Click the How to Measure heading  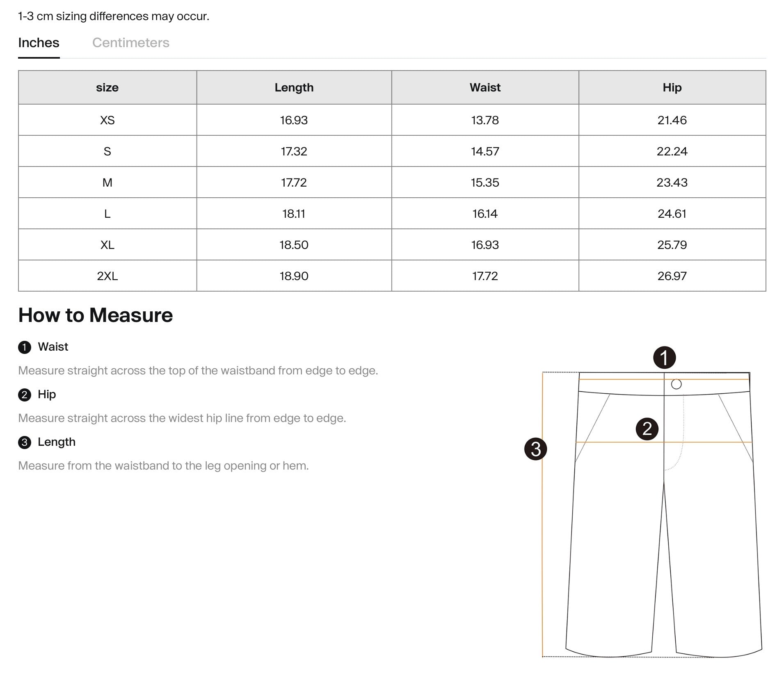click(96, 315)
